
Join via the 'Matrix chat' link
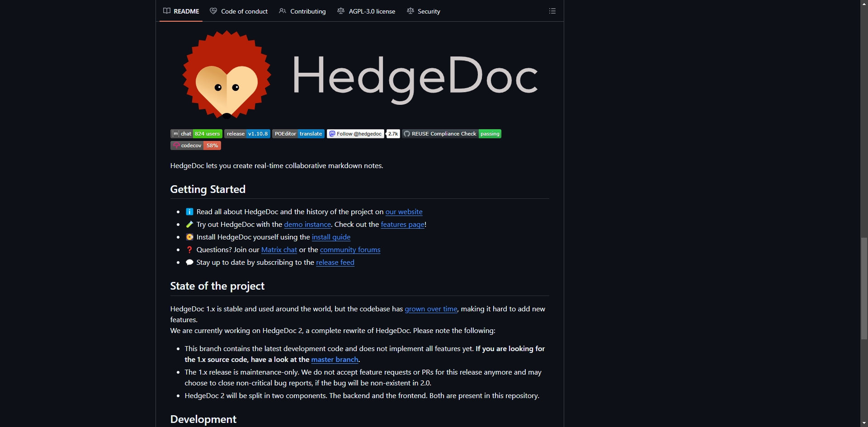click(279, 250)
